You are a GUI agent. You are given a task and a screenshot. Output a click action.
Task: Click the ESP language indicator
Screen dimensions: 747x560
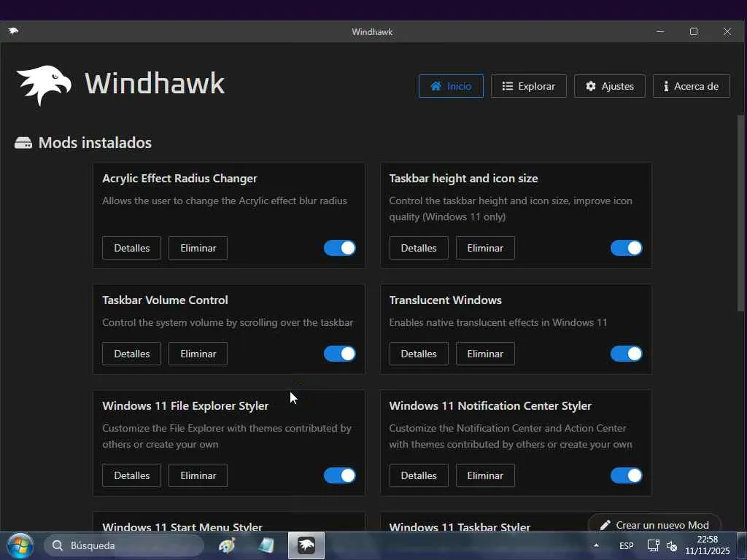coord(627,545)
